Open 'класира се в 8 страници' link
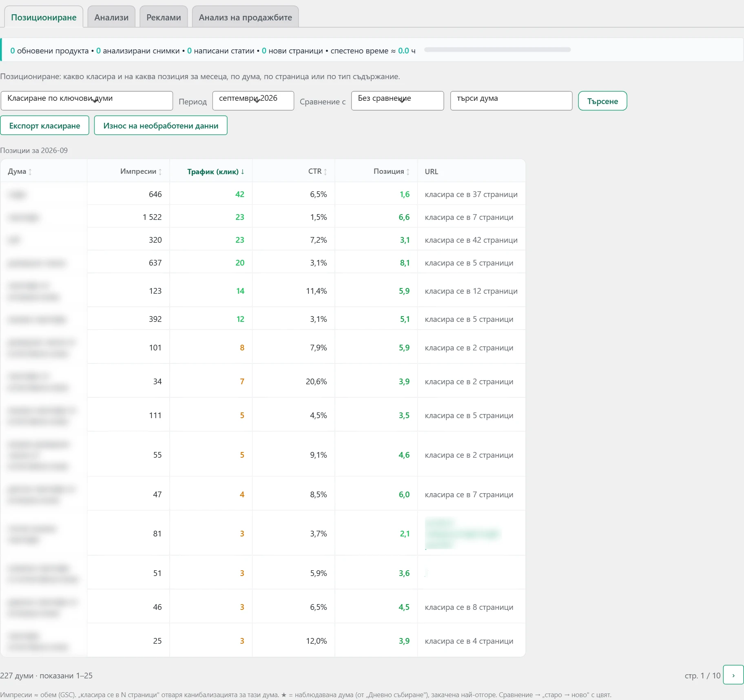This screenshot has width=744, height=700. tap(469, 607)
